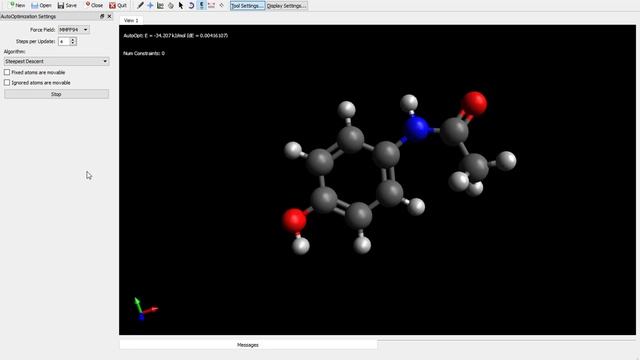Quit Avogadro using the Quit button
The image size is (640, 360).
[x=118, y=5]
